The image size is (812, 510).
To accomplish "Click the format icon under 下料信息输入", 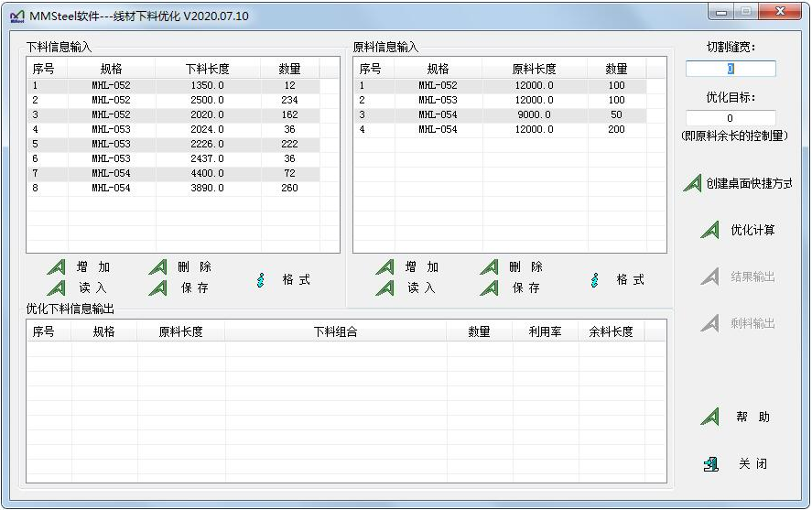I will 261,280.
